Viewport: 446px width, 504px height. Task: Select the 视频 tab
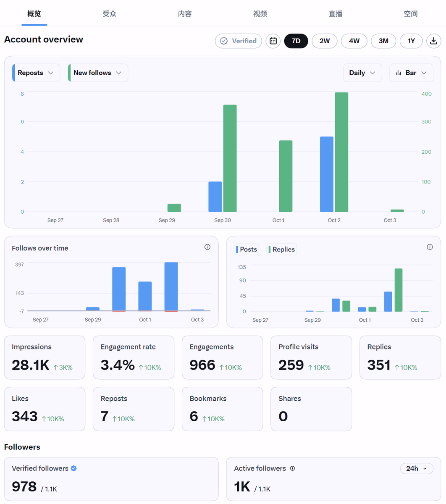pos(260,13)
